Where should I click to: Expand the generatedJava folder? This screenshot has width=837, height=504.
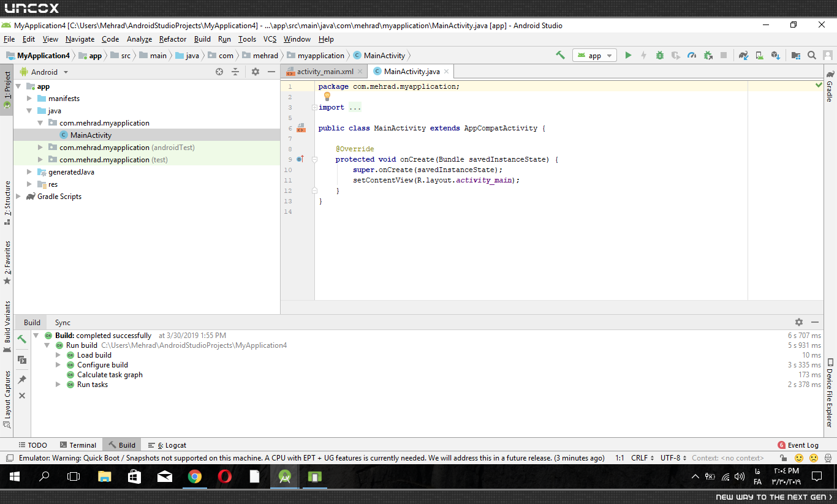coord(29,172)
